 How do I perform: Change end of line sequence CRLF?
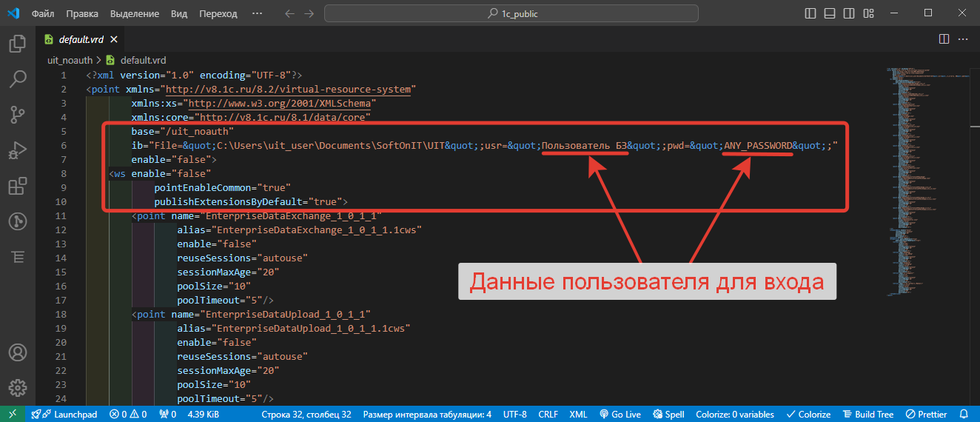tap(548, 414)
